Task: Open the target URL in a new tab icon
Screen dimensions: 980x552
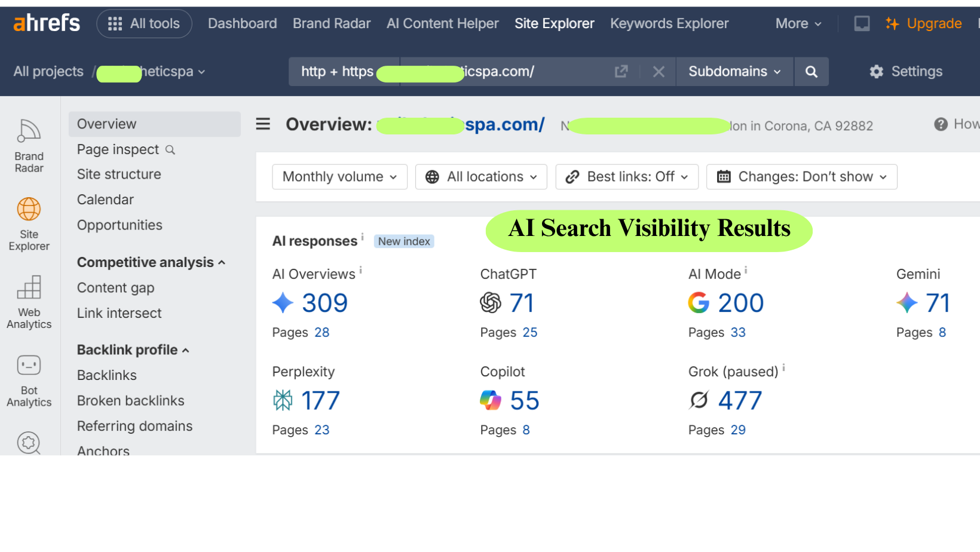Action: (621, 72)
